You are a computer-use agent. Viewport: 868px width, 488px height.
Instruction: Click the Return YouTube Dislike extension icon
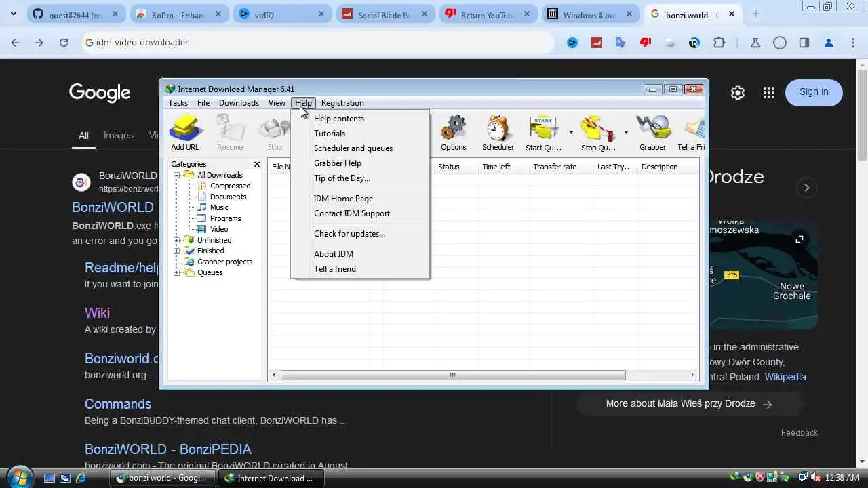645,43
